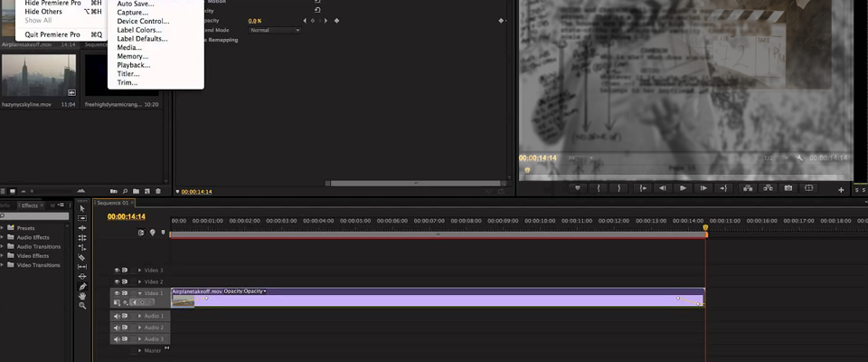Click the Safe Margins button
This screenshot has width=868, height=362.
tap(808, 188)
